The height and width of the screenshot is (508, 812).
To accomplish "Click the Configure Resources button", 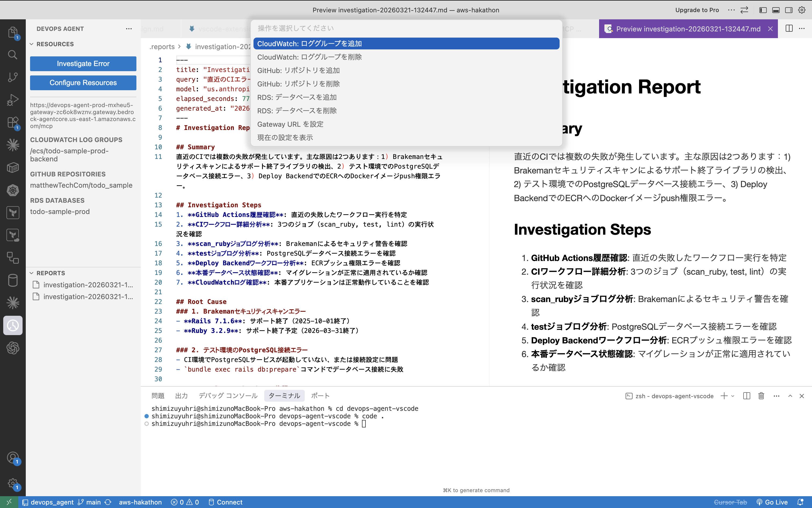I will click(83, 83).
